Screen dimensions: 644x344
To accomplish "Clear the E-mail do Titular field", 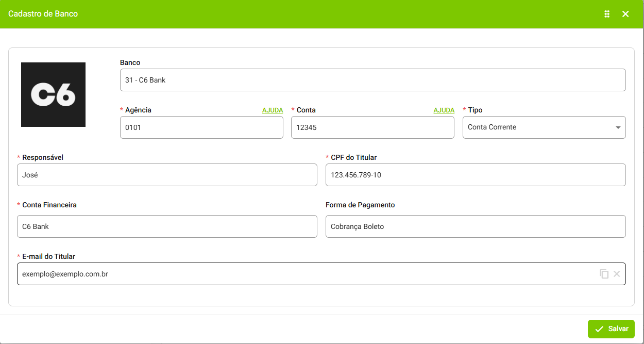I will [x=617, y=274].
